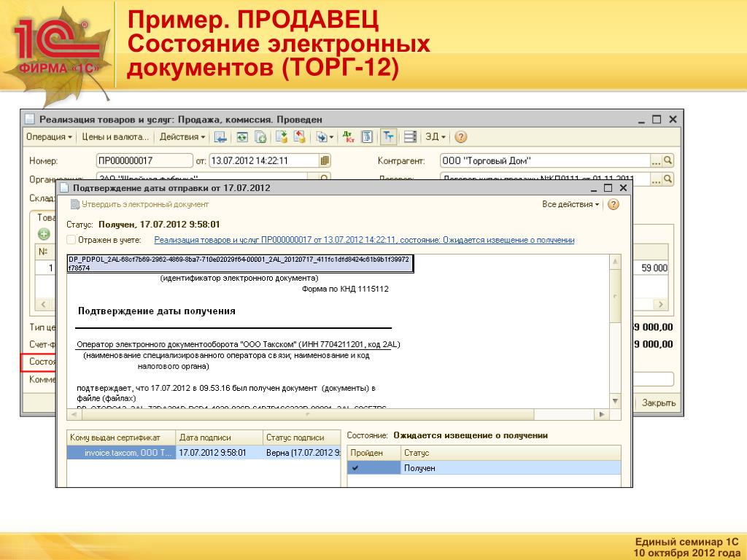Click the Номер field ПР000000017
The width and height of the screenshot is (747, 560).
click(144, 160)
